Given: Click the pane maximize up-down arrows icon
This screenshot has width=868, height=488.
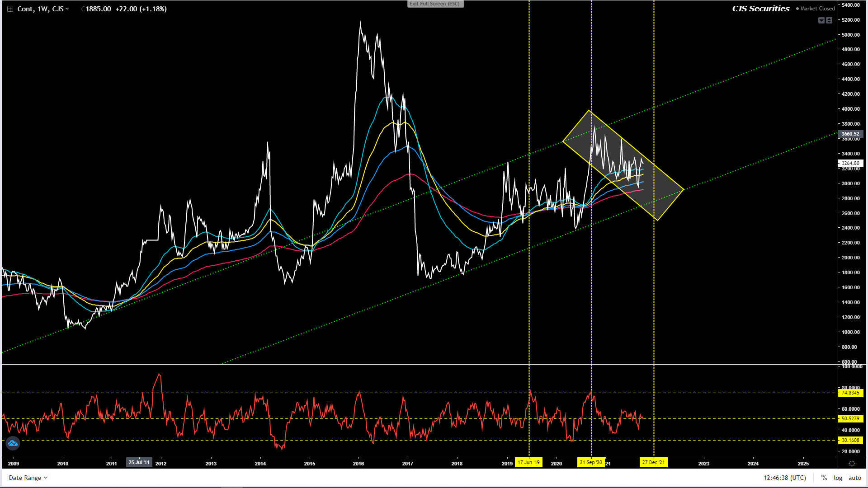Looking at the screenshot, I should click(829, 20).
